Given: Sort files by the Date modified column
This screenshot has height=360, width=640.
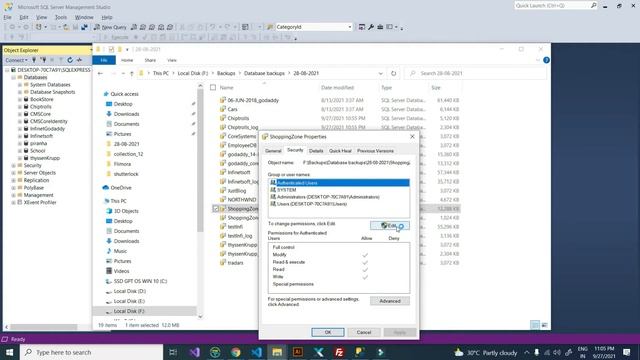Looking at the screenshot, I should coord(337,88).
